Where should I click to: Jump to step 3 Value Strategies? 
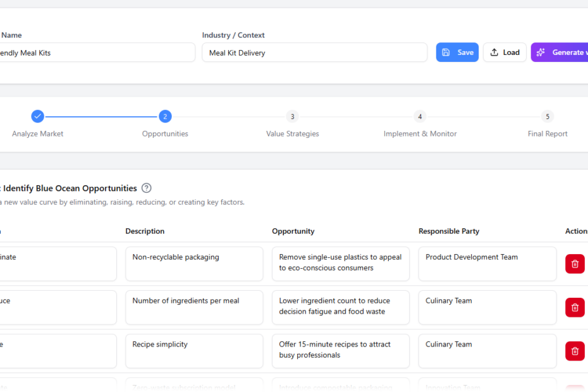(x=292, y=116)
